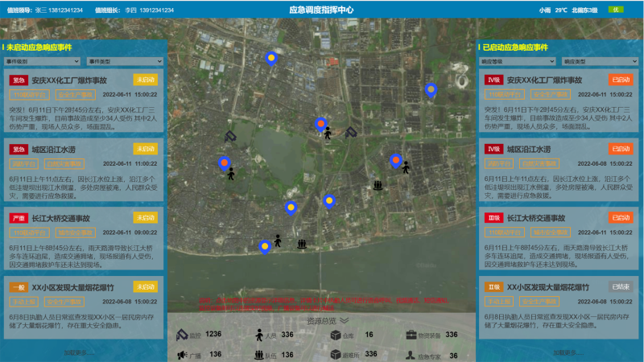Viewport: 644px width, 362px height.
Task: Toggle 已结束 status on XX小区 event
Action: point(621,287)
